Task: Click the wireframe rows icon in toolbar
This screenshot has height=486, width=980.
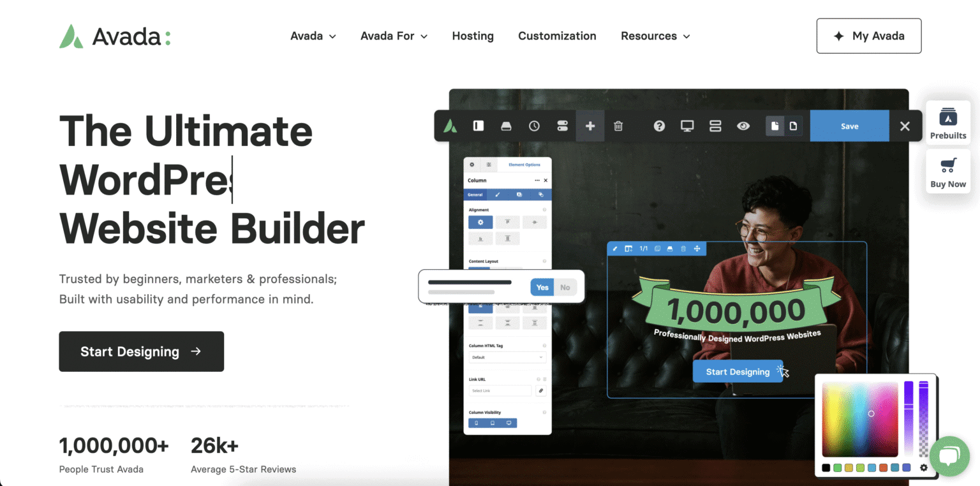Action: 715,126
